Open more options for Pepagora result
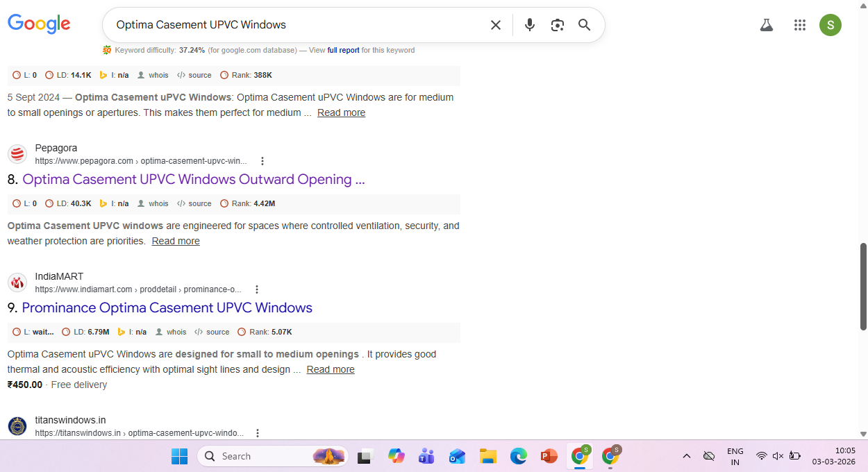Viewport: 868px width, 472px height. (262, 161)
